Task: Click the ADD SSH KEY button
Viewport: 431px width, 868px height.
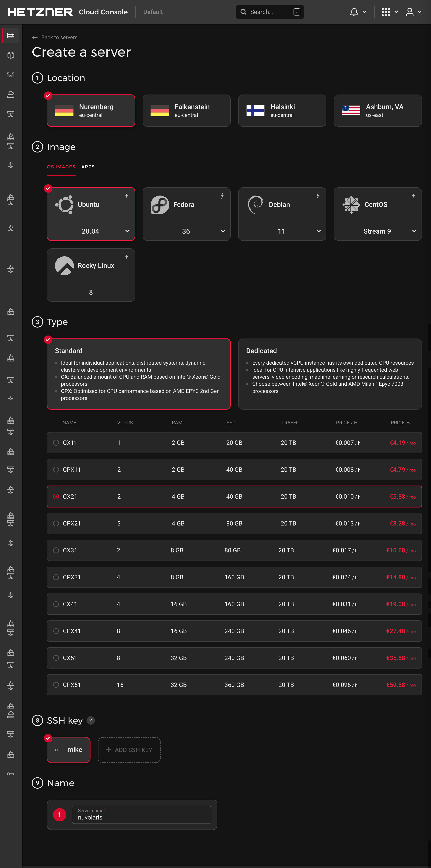Action: click(129, 750)
